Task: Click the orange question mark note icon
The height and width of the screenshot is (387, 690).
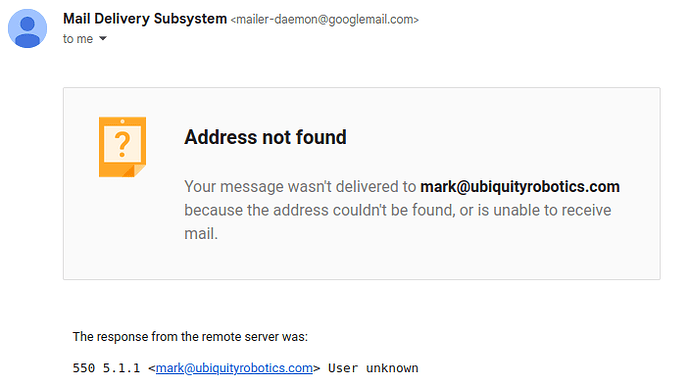Action: coord(122,147)
